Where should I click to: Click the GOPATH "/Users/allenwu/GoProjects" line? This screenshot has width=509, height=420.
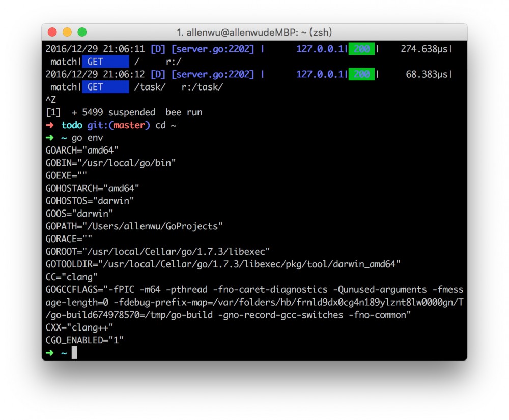tap(134, 226)
